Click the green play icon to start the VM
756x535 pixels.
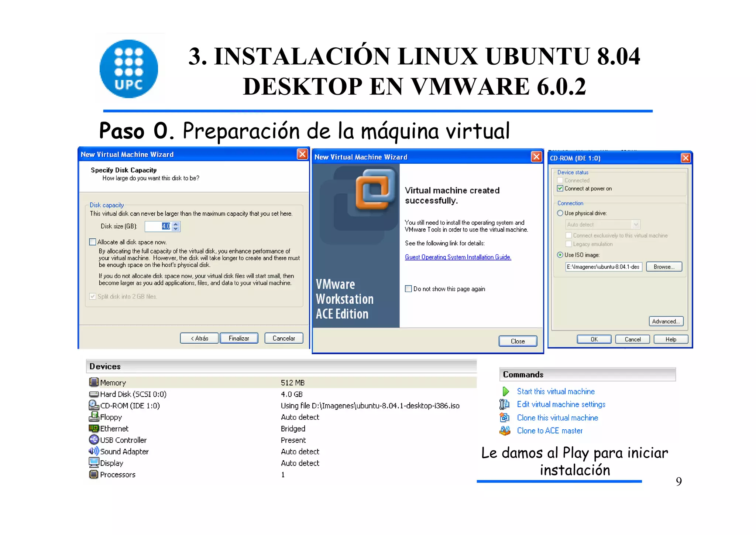[x=506, y=391]
